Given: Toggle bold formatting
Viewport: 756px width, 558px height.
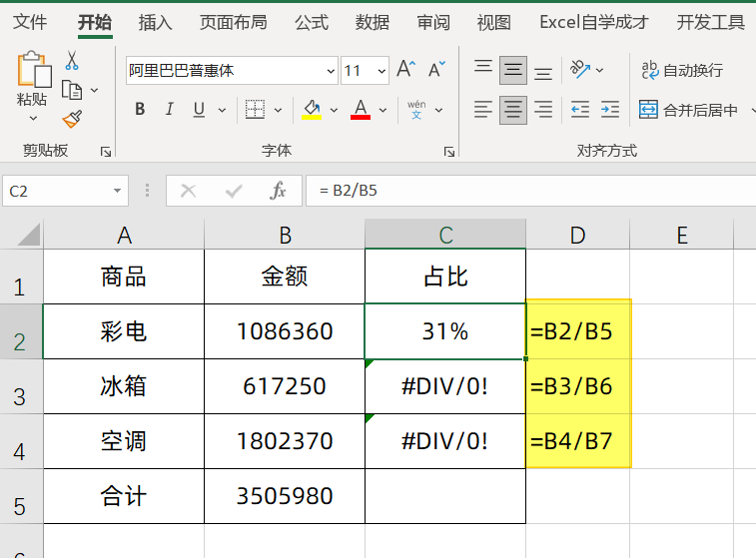Looking at the screenshot, I should (140, 110).
